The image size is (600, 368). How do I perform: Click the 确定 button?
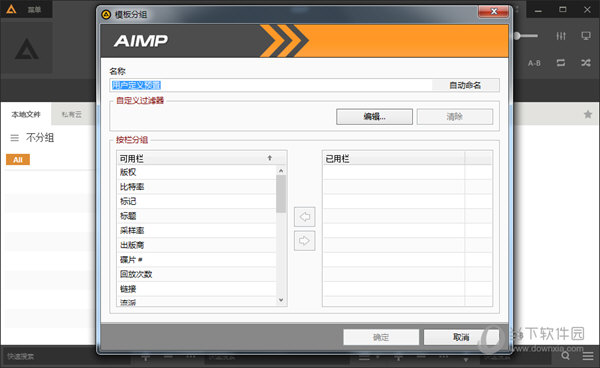pos(381,337)
